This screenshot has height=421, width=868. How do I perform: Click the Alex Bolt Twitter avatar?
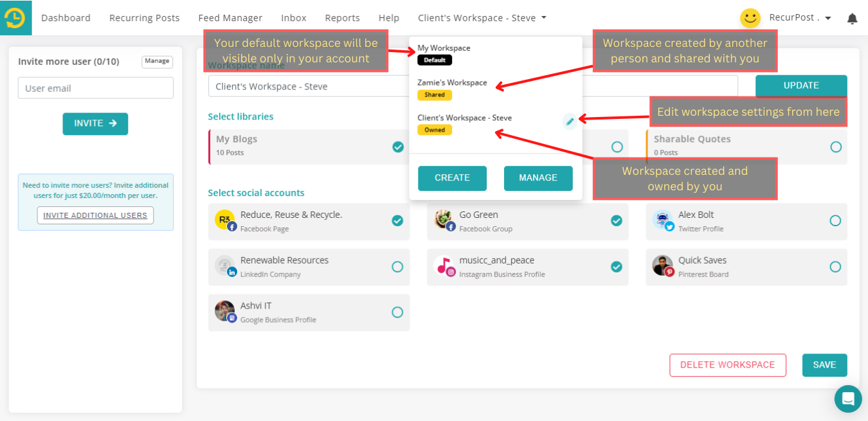click(x=663, y=220)
